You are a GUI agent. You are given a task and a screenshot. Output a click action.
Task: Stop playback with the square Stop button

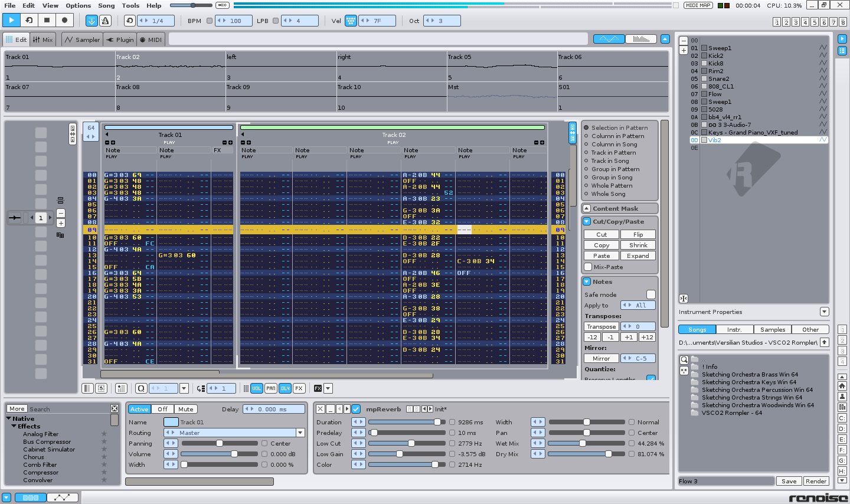click(x=47, y=20)
